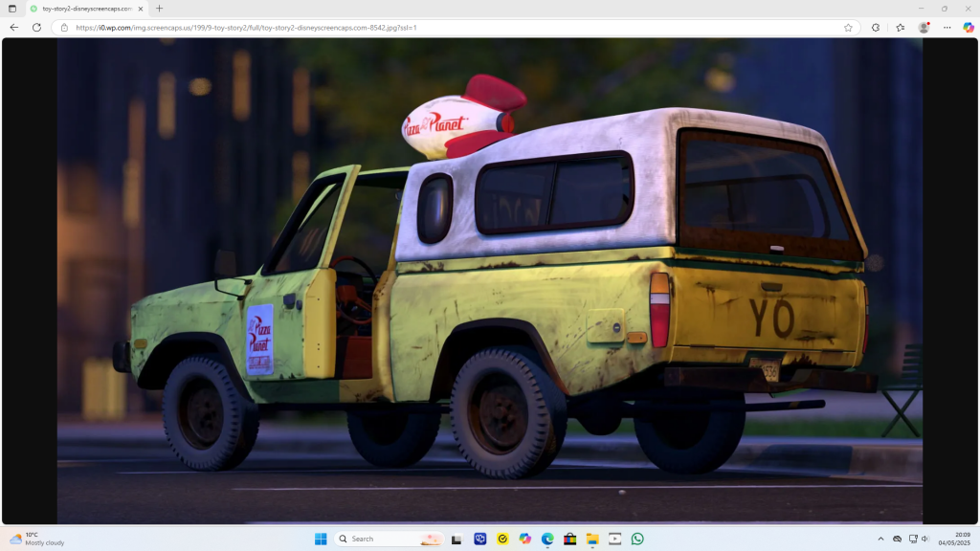Open the tab actions menu button

(x=12, y=9)
